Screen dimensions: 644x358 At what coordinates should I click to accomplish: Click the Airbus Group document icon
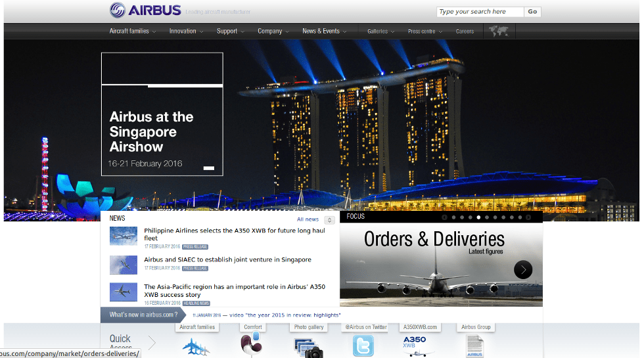(474, 346)
